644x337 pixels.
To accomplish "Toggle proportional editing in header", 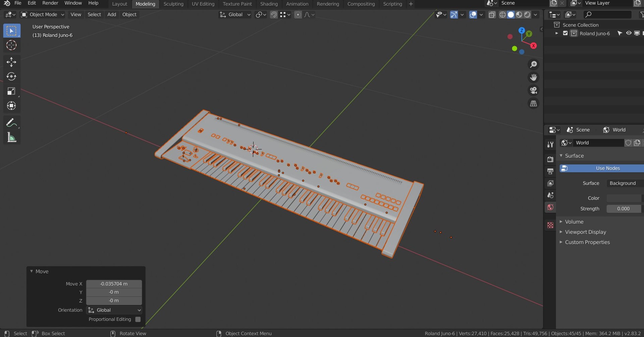I will (x=298, y=15).
